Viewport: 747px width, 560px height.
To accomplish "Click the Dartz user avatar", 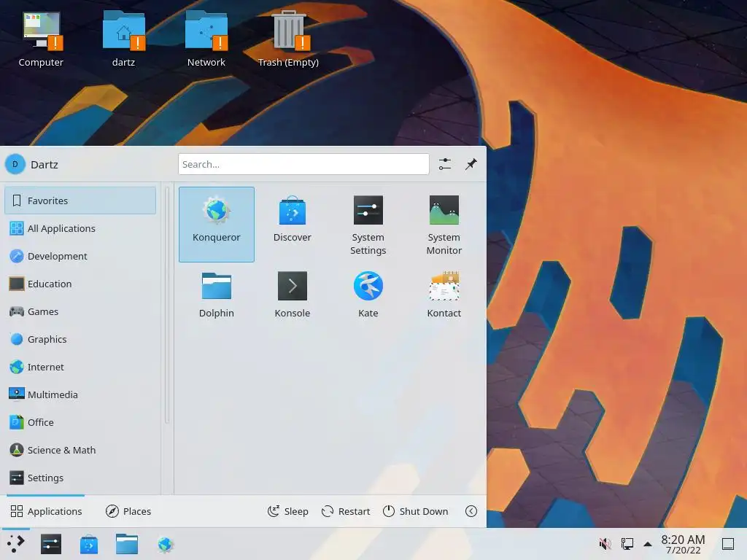I will pyautogui.click(x=15, y=164).
